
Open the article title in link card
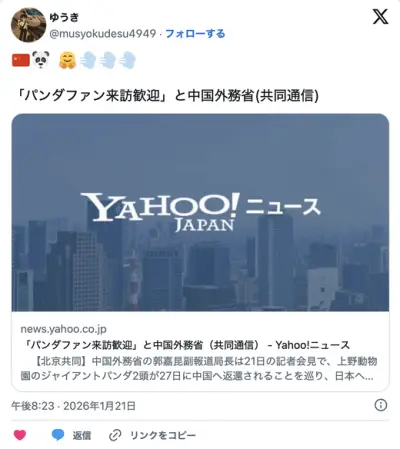coord(187,345)
